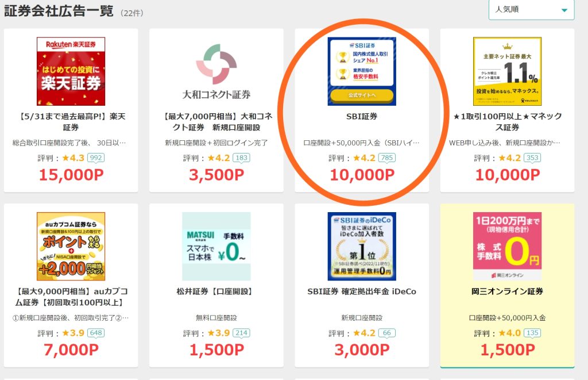Click the 992 review count badge
The height and width of the screenshot is (380, 588).
point(96,158)
